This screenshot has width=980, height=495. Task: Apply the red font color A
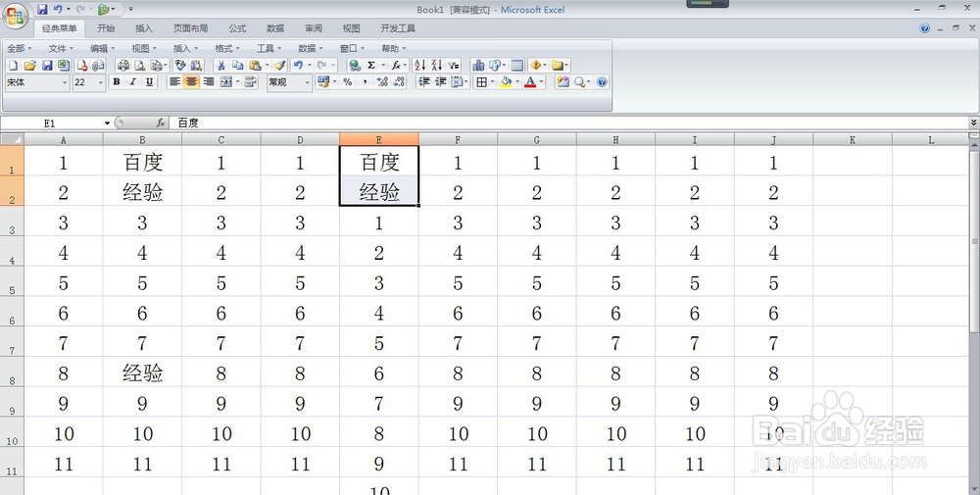530,82
